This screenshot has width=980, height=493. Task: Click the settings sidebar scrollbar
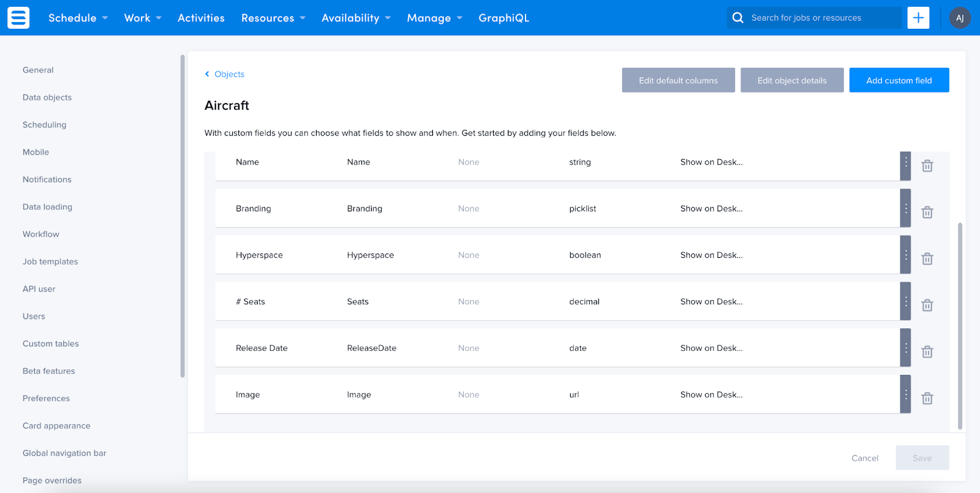pyautogui.click(x=183, y=216)
